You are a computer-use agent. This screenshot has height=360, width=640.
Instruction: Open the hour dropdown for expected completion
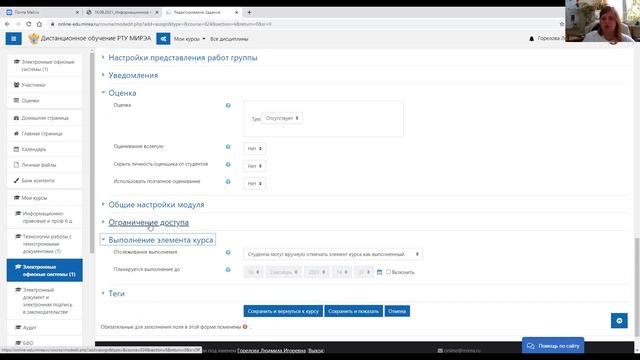pos(342,272)
